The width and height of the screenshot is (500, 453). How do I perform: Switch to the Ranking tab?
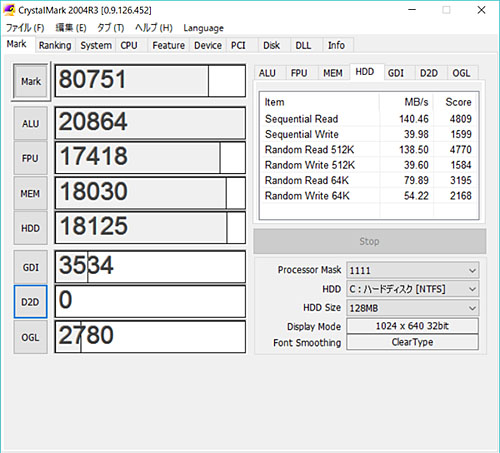point(55,45)
